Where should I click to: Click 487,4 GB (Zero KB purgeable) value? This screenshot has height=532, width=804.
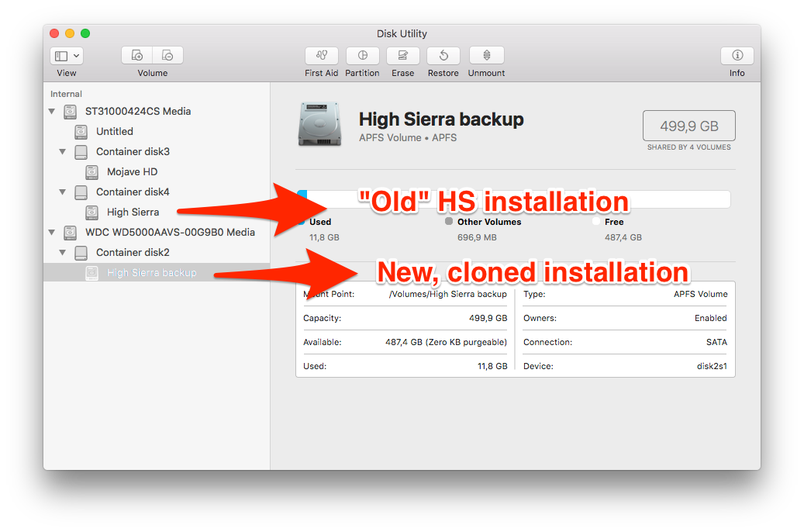(x=446, y=342)
